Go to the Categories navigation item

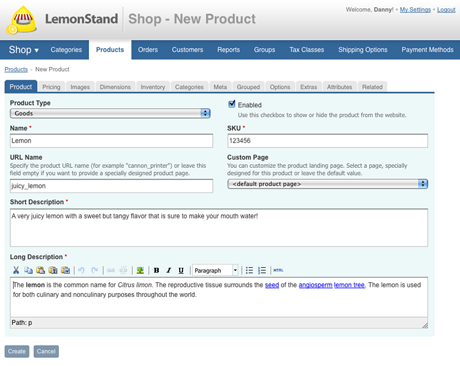coord(66,50)
